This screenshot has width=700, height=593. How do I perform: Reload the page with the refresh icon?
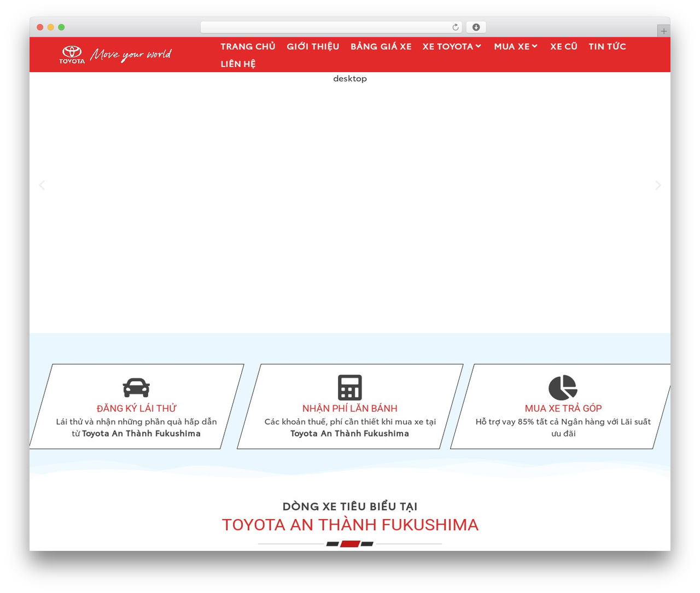(x=456, y=27)
